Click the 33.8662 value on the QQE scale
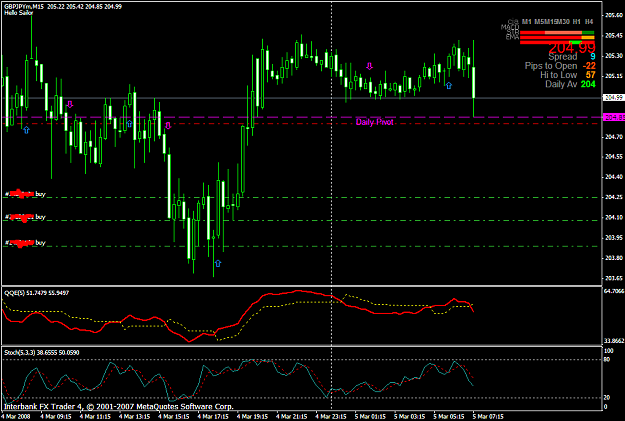625x421 pixels. click(614, 341)
